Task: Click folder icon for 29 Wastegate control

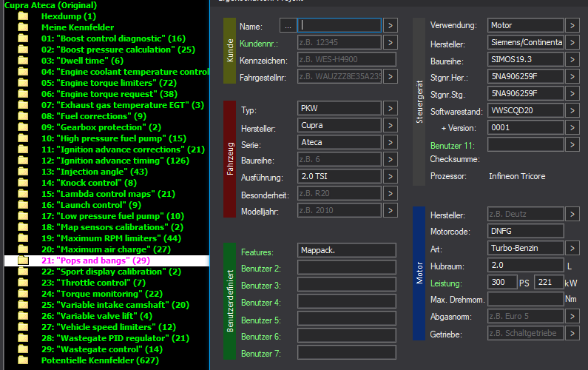Action: point(23,349)
